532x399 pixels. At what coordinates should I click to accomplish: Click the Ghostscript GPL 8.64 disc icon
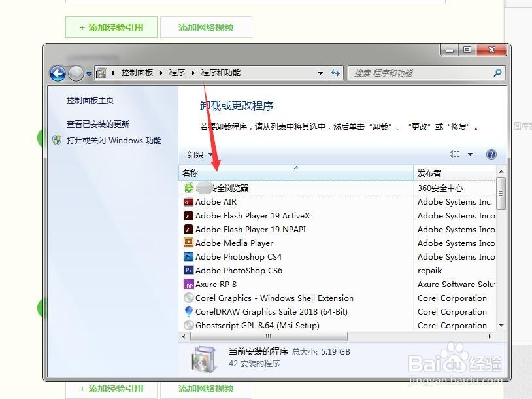pos(188,325)
